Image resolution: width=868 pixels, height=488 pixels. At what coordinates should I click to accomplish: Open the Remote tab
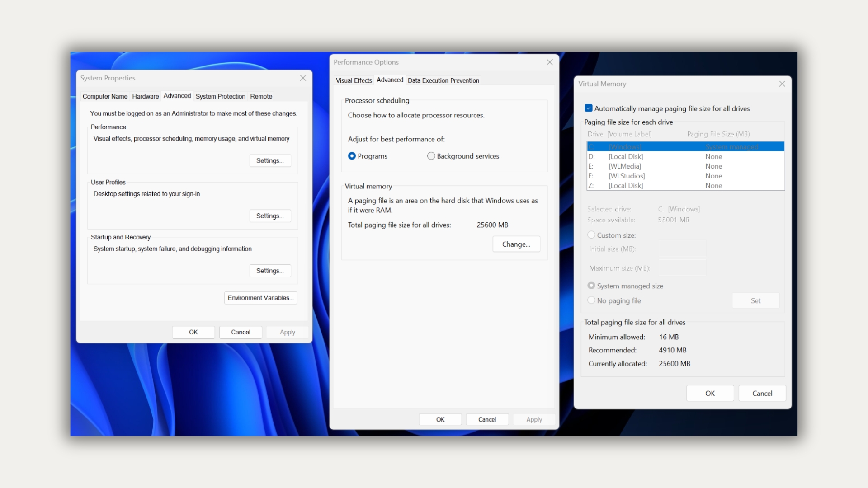261,96
